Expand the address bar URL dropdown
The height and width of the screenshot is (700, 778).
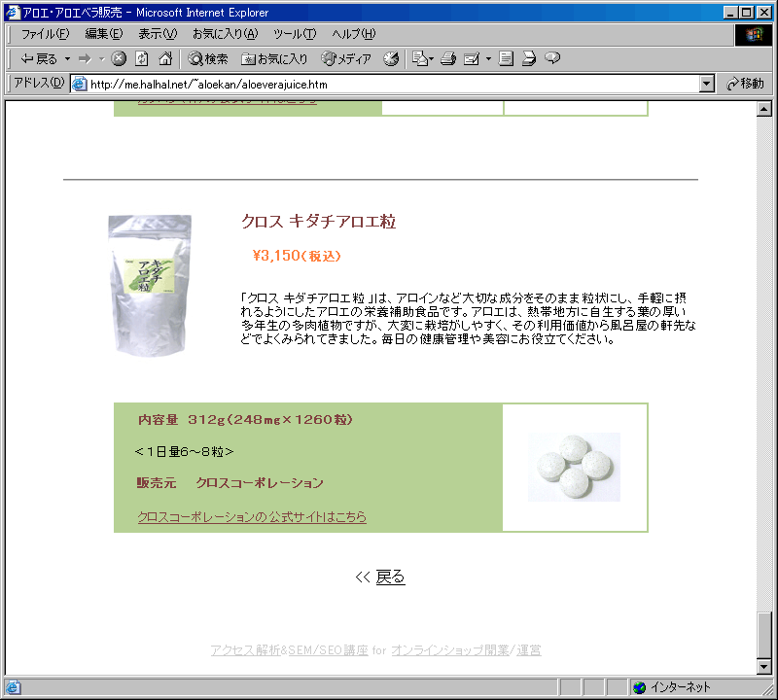point(707,84)
